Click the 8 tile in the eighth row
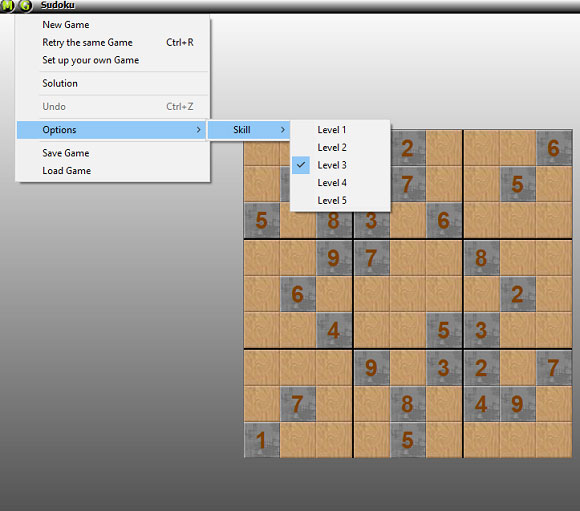The image size is (580, 511). coord(408,404)
